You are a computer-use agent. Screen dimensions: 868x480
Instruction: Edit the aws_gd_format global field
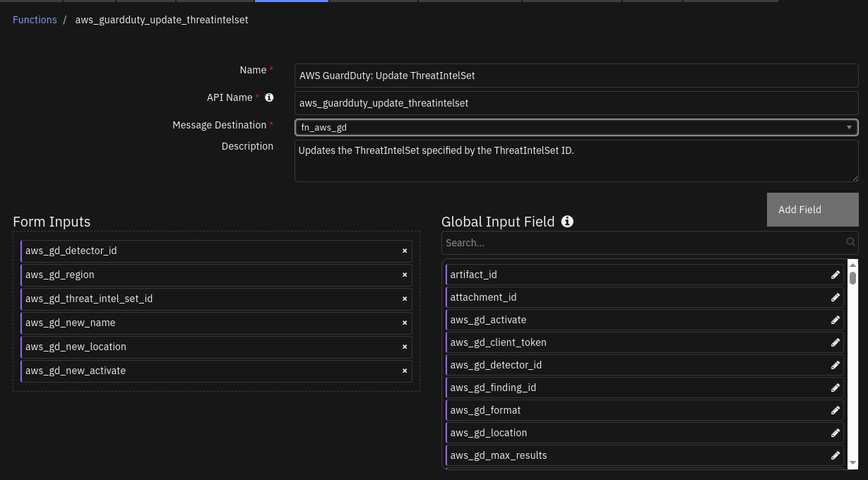[x=836, y=410]
